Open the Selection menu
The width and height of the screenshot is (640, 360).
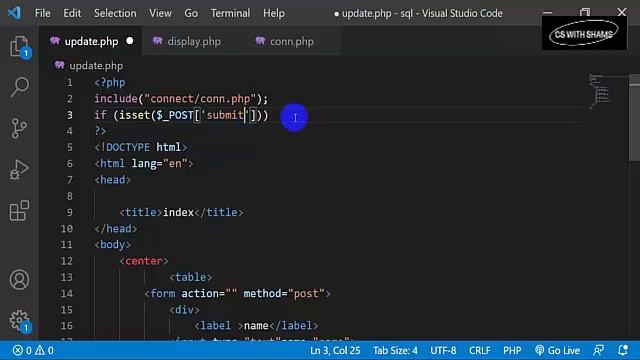point(115,13)
